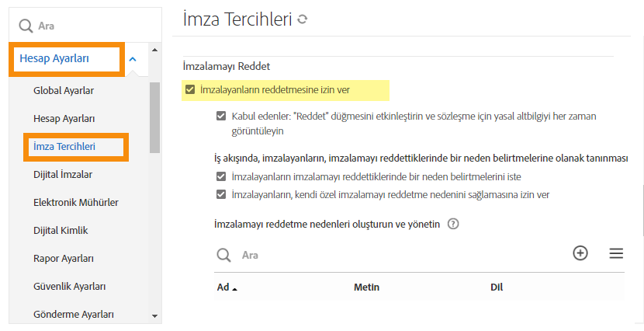Viewport: 644px width, 331px height.
Task: Click the sidebar search magnifier icon
Action: point(26,26)
